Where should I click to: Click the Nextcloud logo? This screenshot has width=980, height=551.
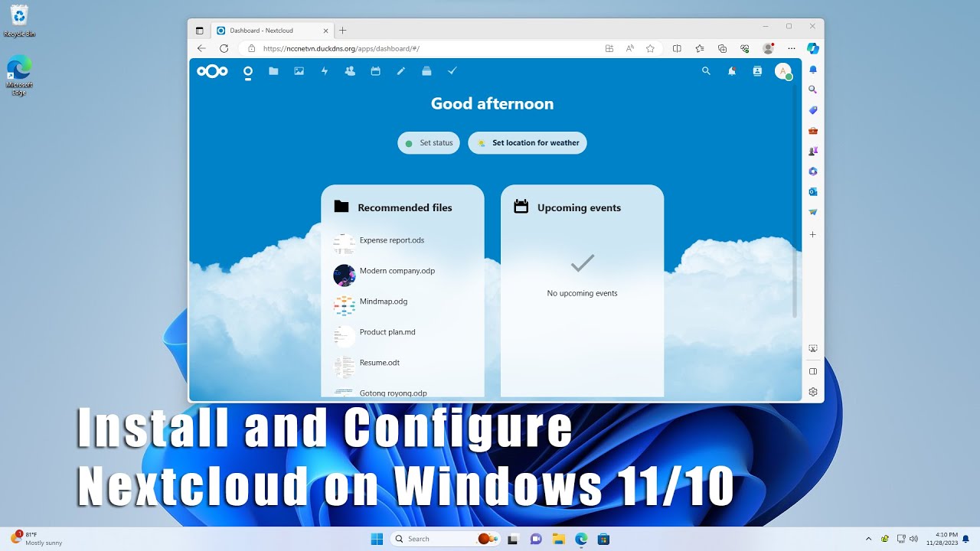pyautogui.click(x=212, y=71)
